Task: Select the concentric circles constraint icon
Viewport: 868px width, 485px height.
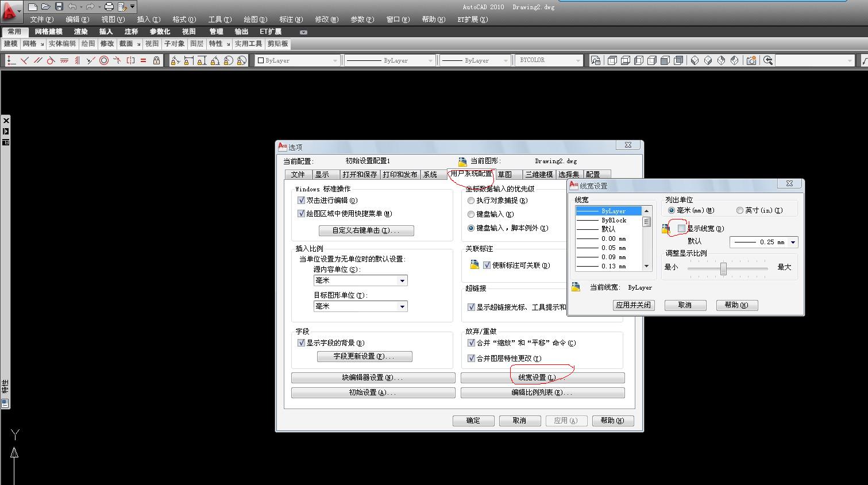Action: tap(104, 60)
